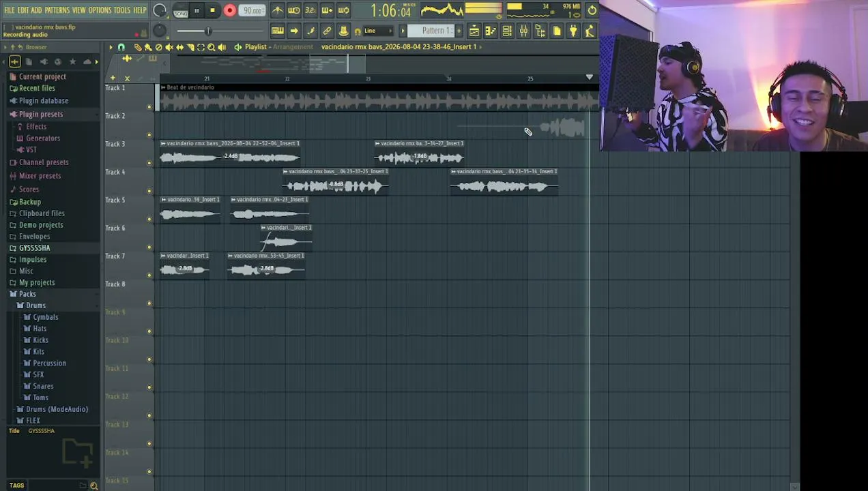Open the plugin picker plug icon
868x491 pixels.
[573, 31]
